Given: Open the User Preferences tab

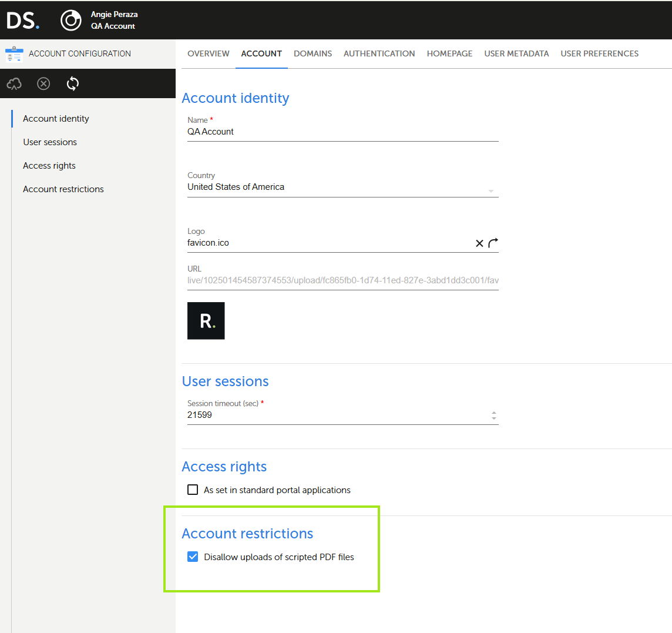Looking at the screenshot, I should pos(600,53).
